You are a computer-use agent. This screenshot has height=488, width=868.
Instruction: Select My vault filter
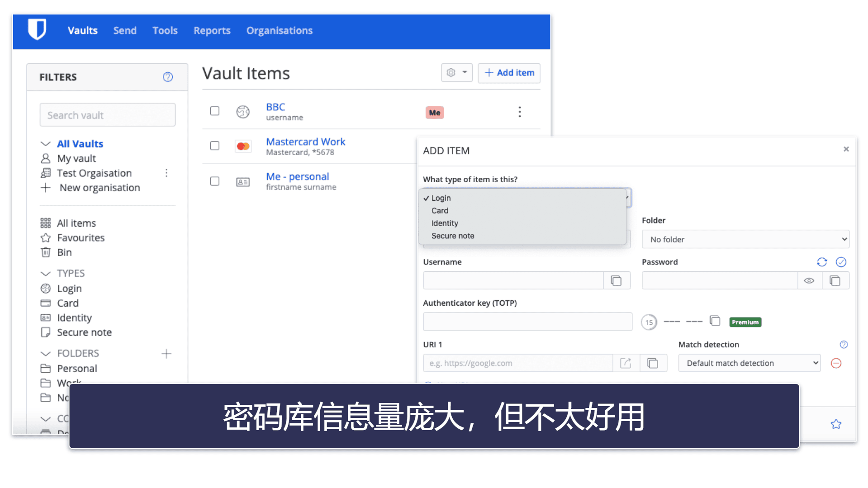coord(76,159)
